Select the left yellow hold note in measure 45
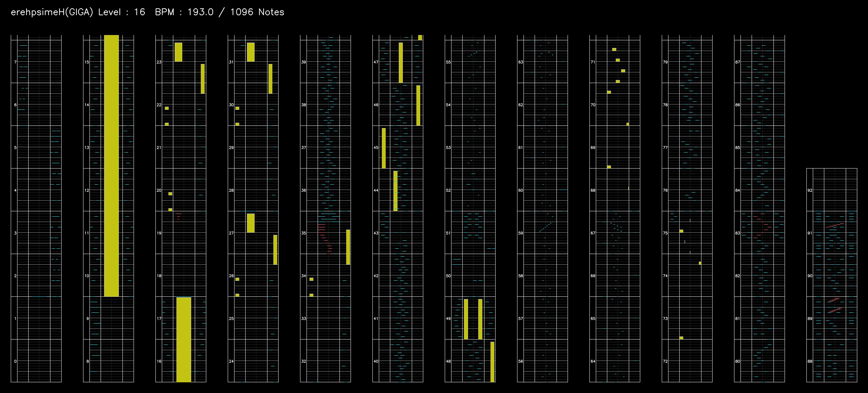The width and height of the screenshot is (868, 393). (x=384, y=148)
